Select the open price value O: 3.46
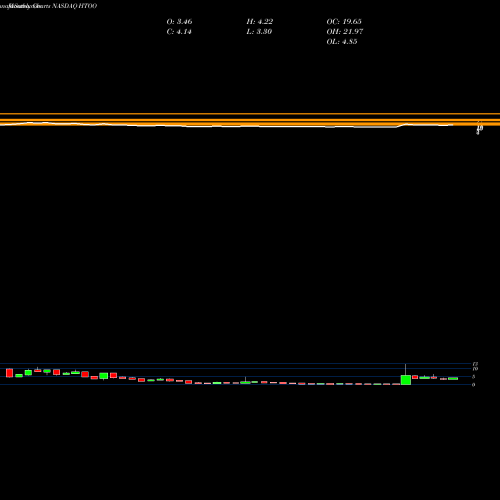 point(179,22)
